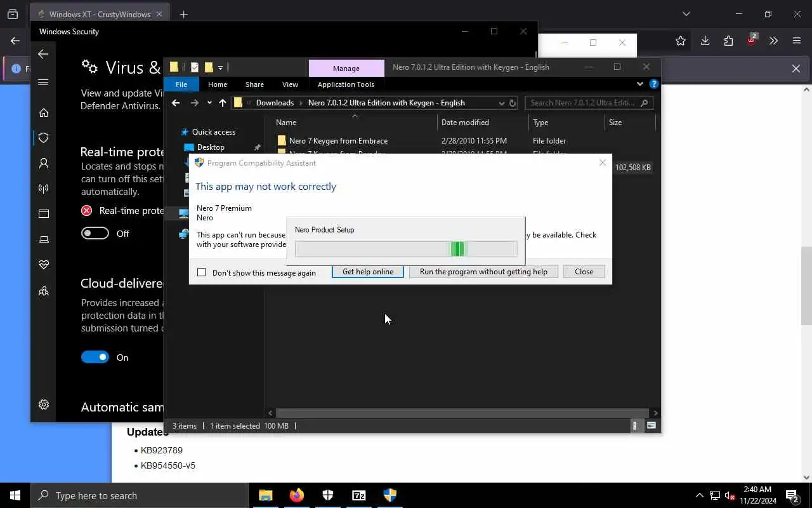
Task: Open browser toolbar overflow chevron
Action: [773, 41]
